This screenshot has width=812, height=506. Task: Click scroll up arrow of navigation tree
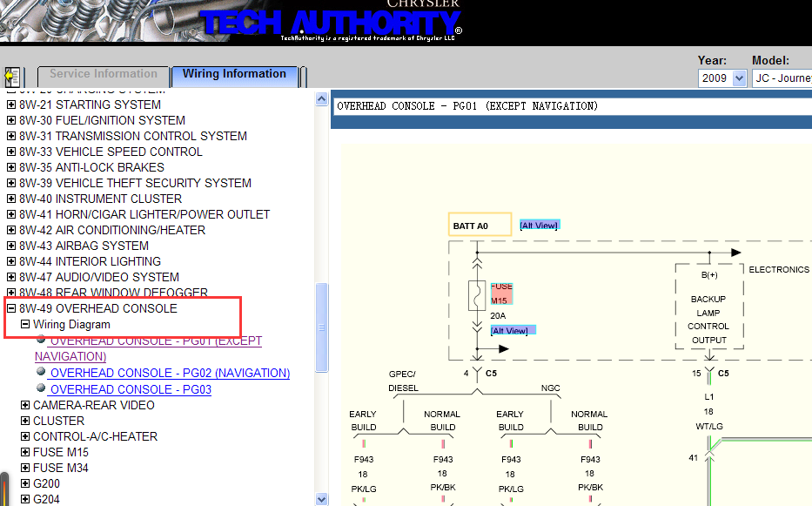pyautogui.click(x=322, y=99)
